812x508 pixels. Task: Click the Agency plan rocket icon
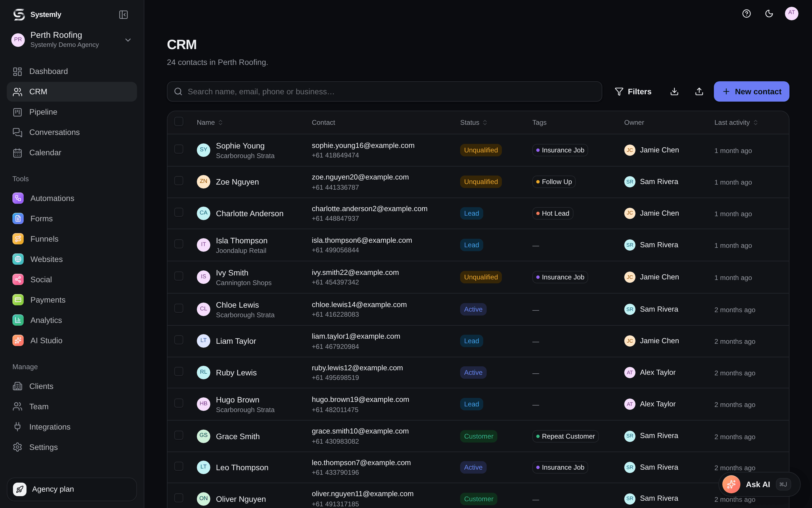pos(19,489)
